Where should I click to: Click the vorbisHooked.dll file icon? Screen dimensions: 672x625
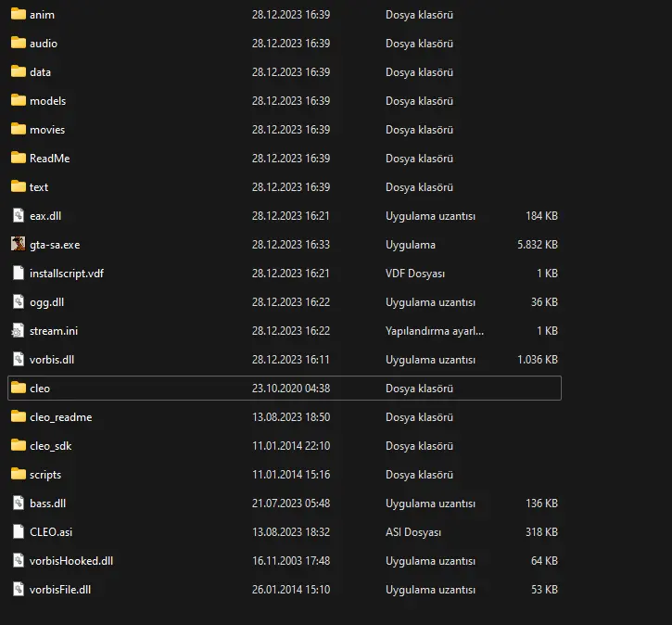18,560
